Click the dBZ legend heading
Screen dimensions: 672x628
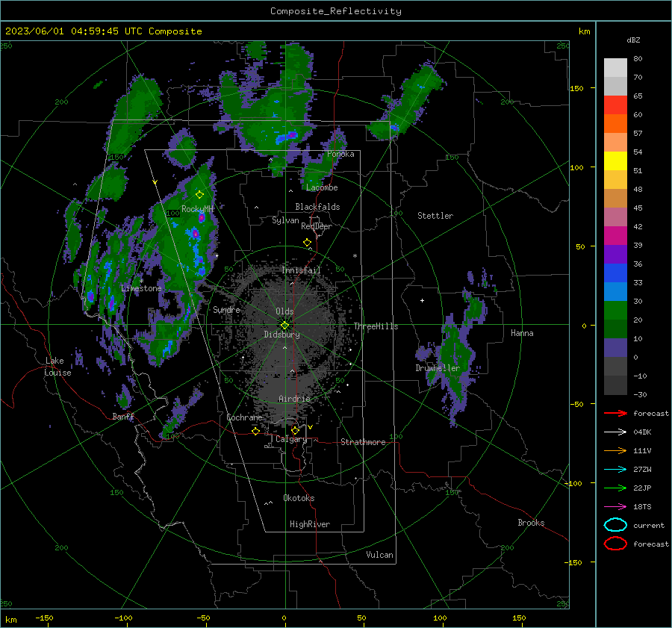(633, 40)
